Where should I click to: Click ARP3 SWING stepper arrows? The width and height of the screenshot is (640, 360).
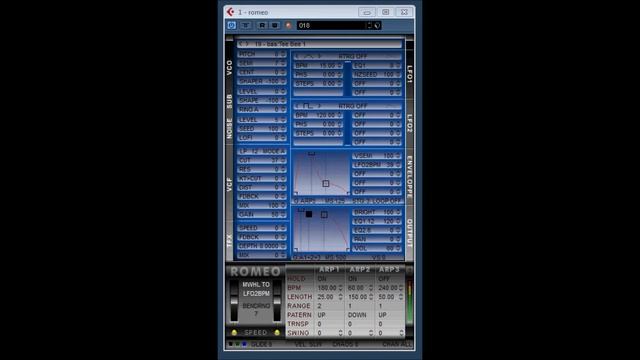(x=401, y=333)
